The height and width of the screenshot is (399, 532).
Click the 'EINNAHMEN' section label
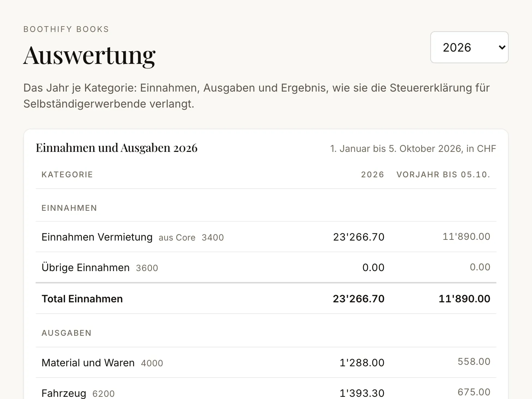click(69, 208)
